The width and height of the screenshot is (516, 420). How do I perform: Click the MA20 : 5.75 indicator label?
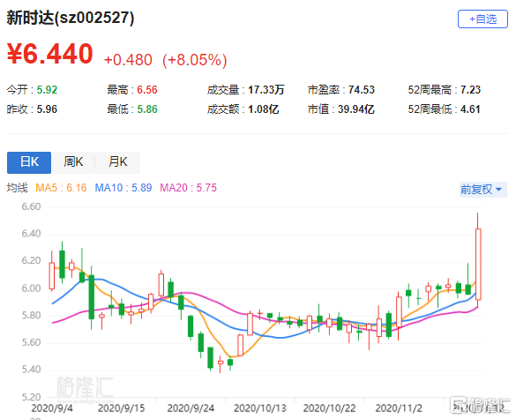(188, 188)
